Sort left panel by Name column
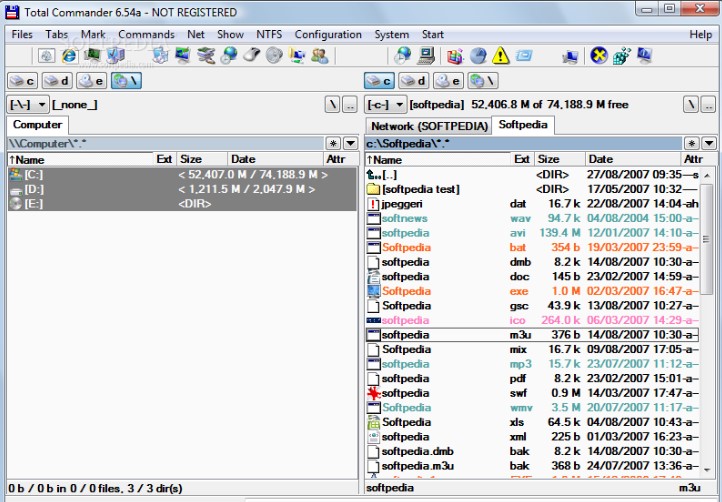Viewport: 722px width, 502px height. [x=81, y=159]
